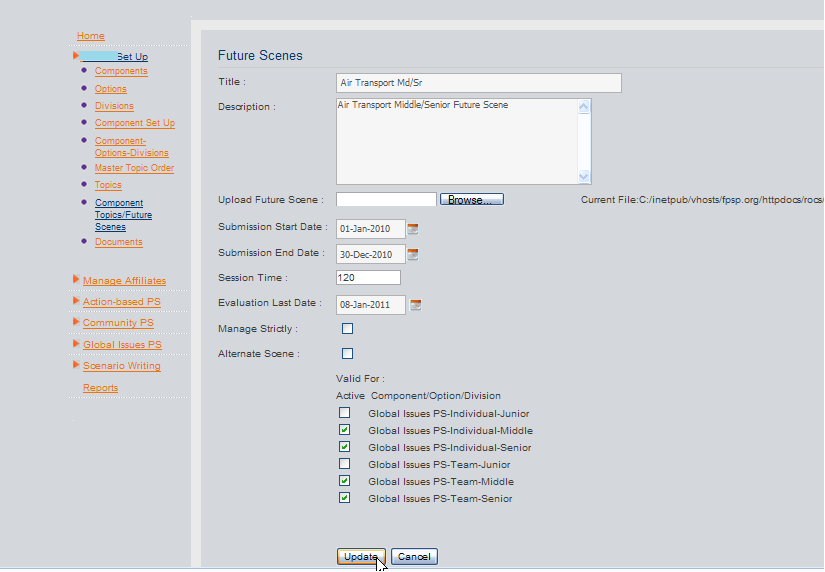Open the Components sidebar link
Image resolution: width=825 pixels, height=572 pixels.
click(x=121, y=71)
